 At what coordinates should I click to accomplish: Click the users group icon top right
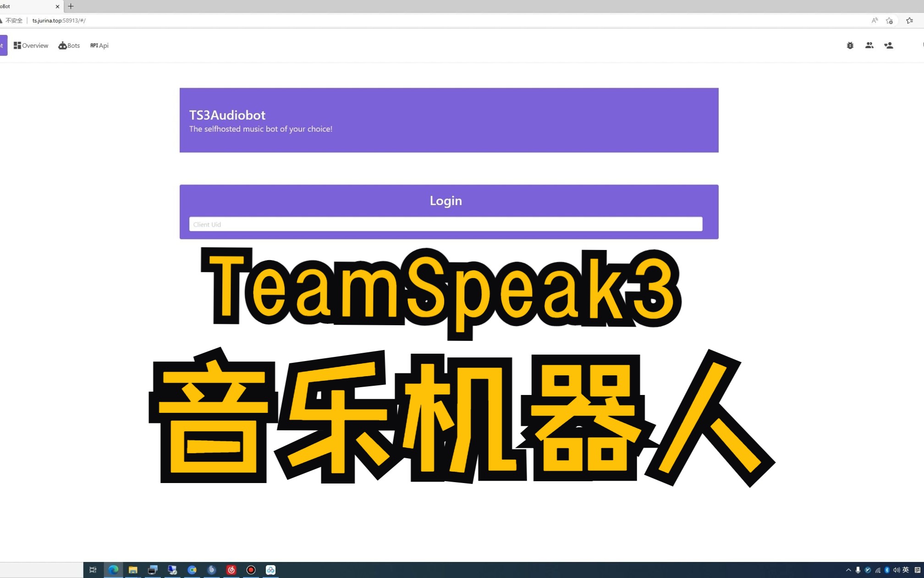[869, 45]
